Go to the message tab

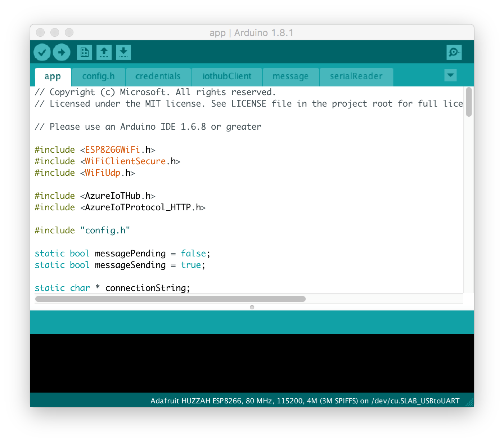[291, 77]
